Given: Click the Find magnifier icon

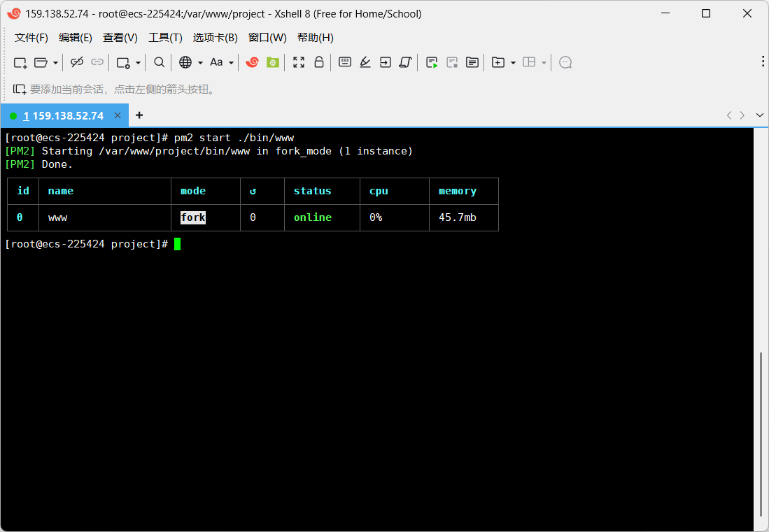Looking at the screenshot, I should pyautogui.click(x=159, y=62).
